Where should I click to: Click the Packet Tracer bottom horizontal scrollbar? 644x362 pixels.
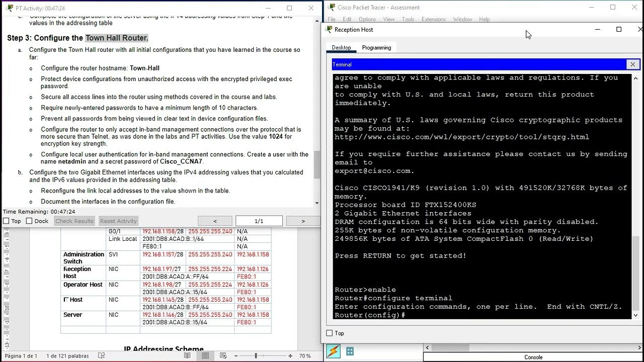point(533,347)
